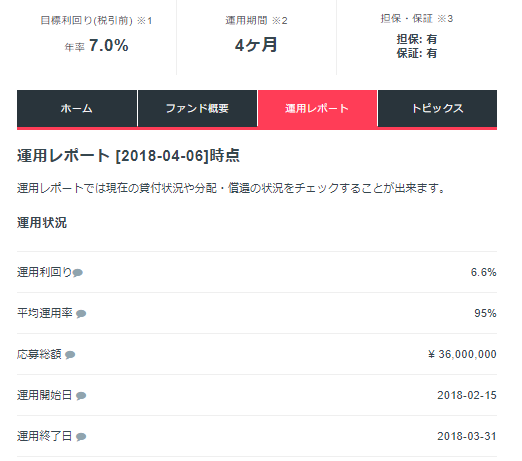This screenshot has height=461, width=522.
Task: Click the 2018-02-15 start date value
Action: tap(467, 395)
